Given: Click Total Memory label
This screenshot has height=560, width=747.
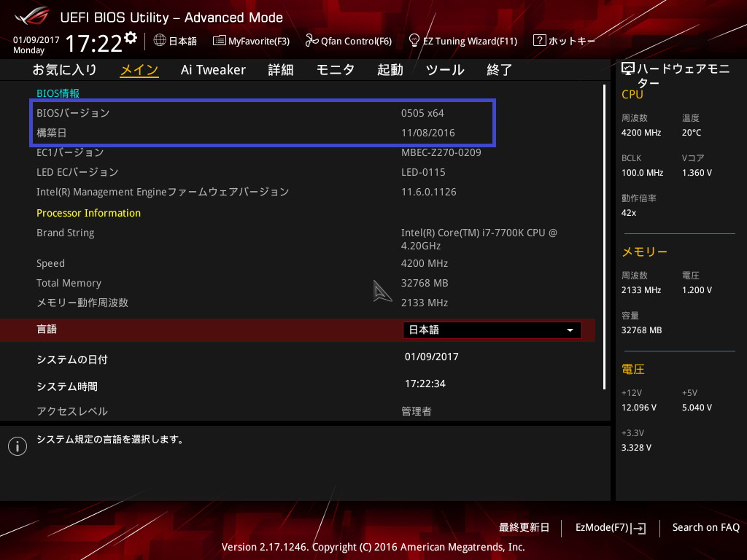Looking at the screenshot, I should click(x=69, y=283).
